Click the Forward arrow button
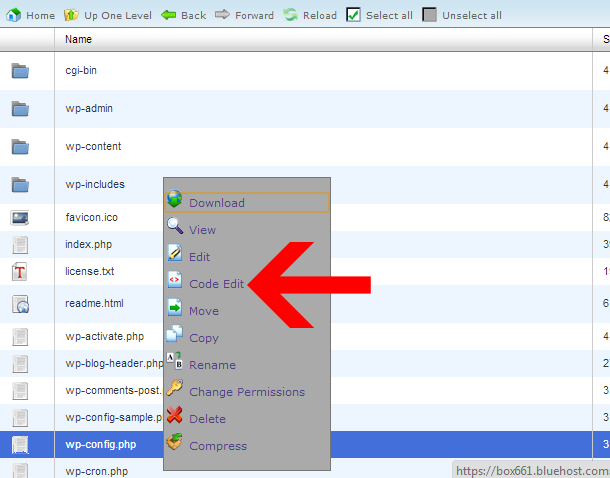 [x=222, y=15]
